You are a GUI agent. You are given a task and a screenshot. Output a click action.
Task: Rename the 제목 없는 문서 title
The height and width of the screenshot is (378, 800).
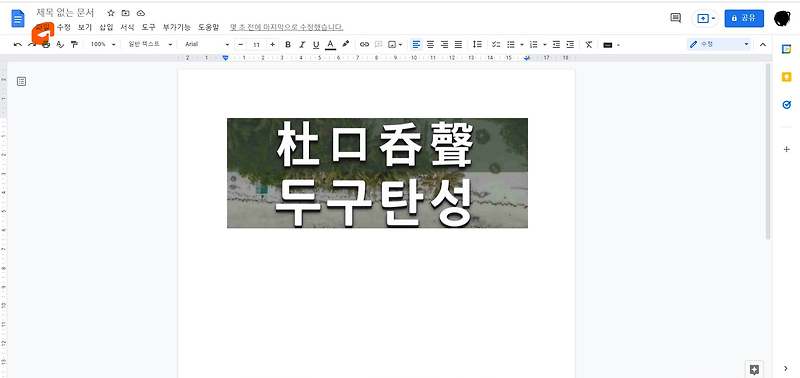pyautogui.click(x=65, y=13)
